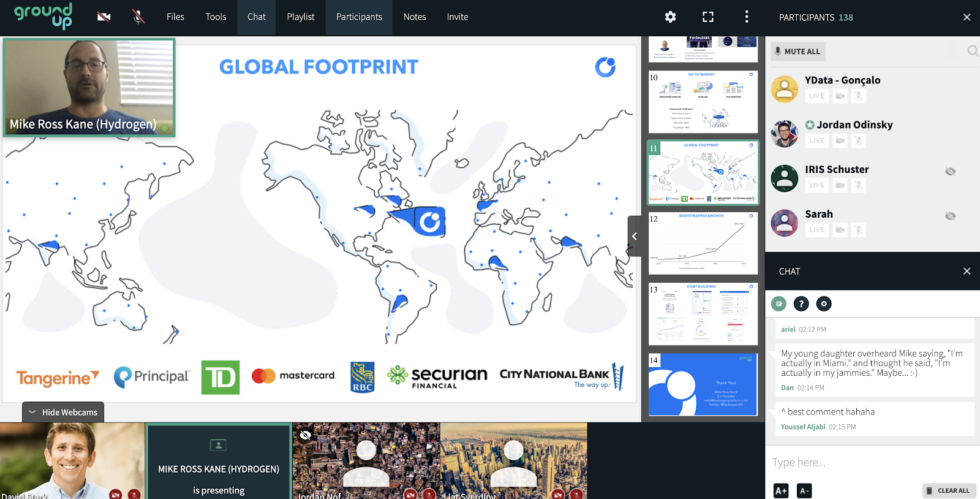Open the three-dot more options menu

pos(747,17)
